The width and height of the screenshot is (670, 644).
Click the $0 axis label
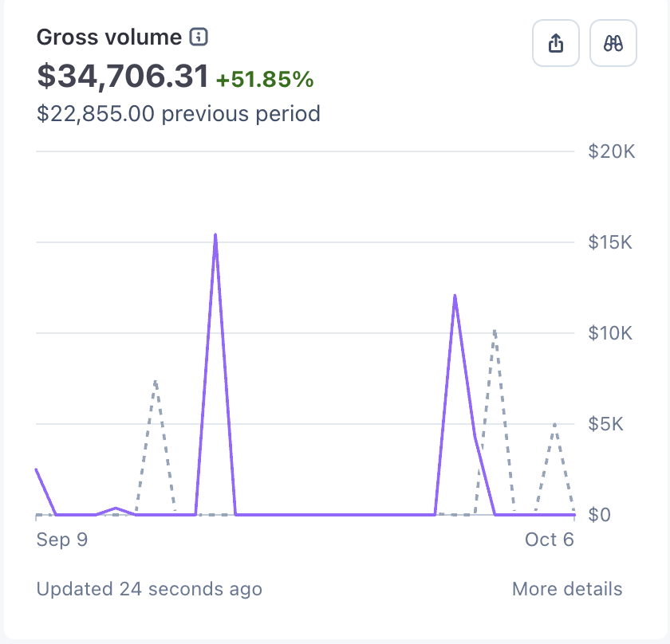coord(599,515)
